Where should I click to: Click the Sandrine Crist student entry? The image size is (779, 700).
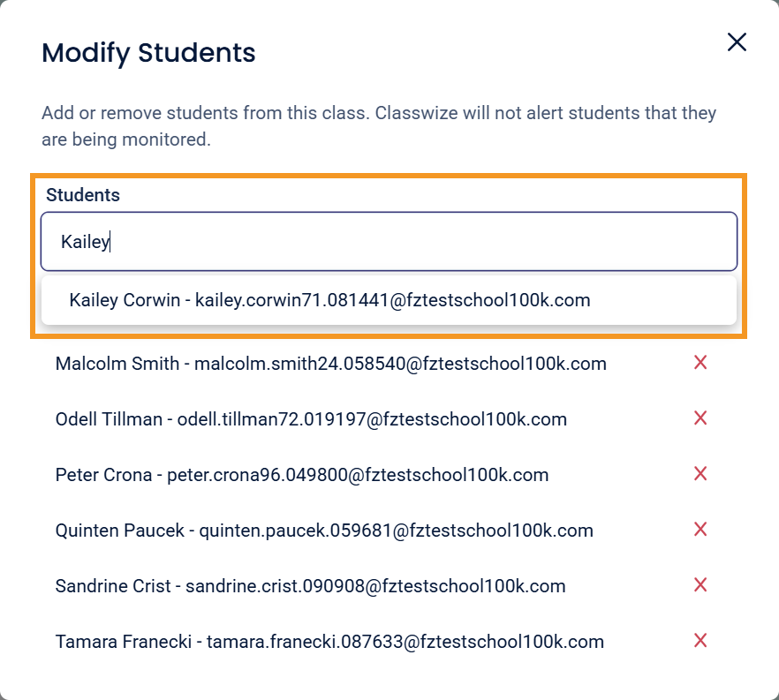pos(310,586)
